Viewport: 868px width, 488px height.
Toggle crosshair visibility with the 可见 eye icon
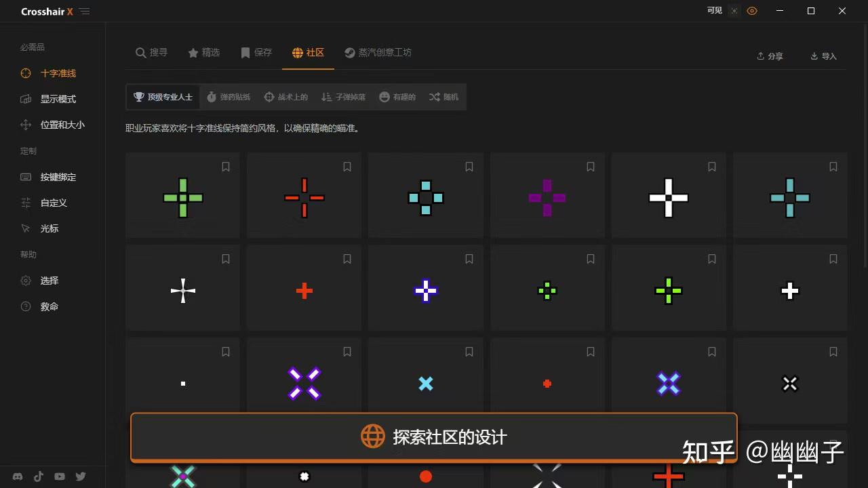(x=751, y=11)
